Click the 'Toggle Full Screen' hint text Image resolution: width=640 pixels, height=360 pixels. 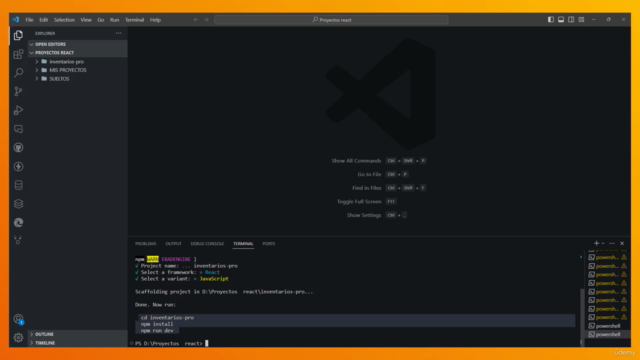[x=359, y=202]
